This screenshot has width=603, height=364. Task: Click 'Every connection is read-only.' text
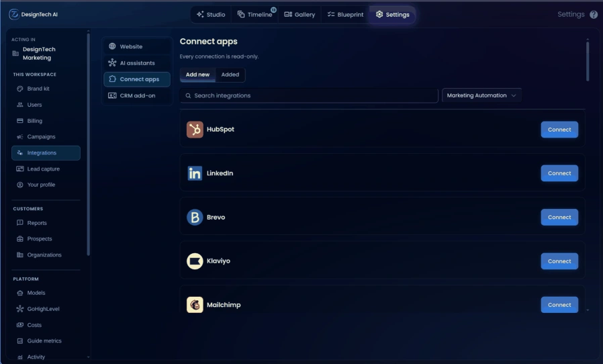coord(219,56)
